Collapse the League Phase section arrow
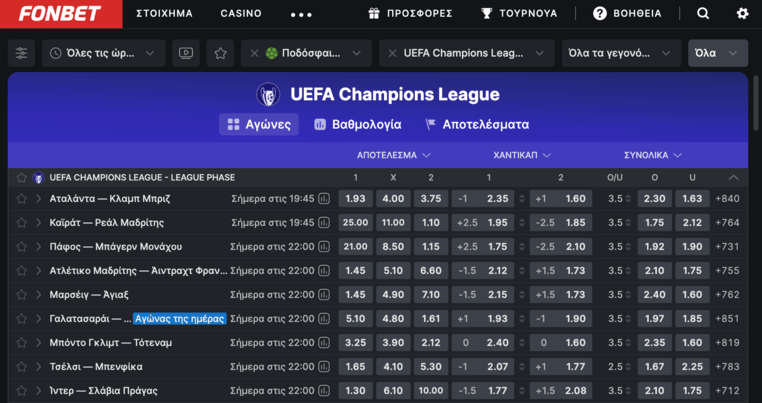762x403 pixels. pyautogui.click(x=734, y=177)
